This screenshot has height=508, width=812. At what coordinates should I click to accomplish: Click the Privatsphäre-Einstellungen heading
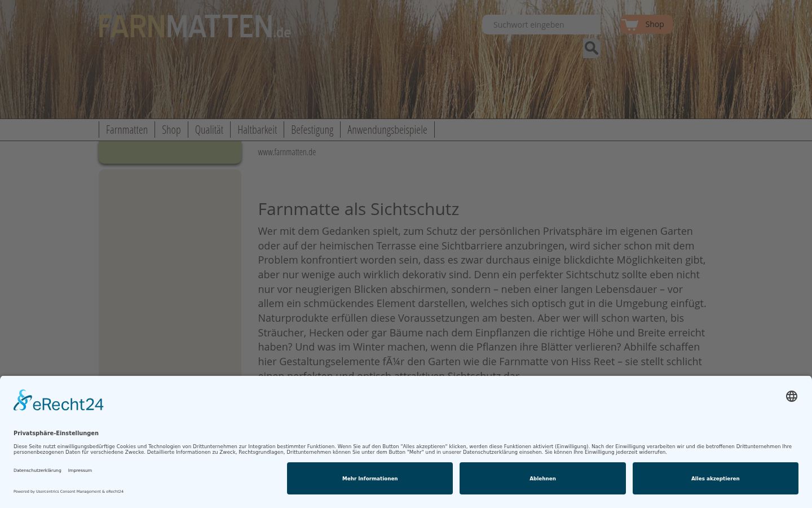point(56,433)
